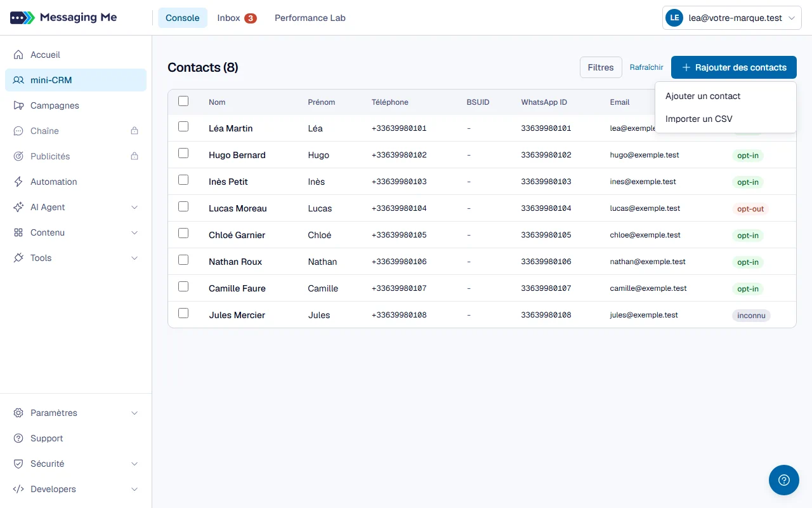Click the Rafraîchir link

[x=646, y=67]
